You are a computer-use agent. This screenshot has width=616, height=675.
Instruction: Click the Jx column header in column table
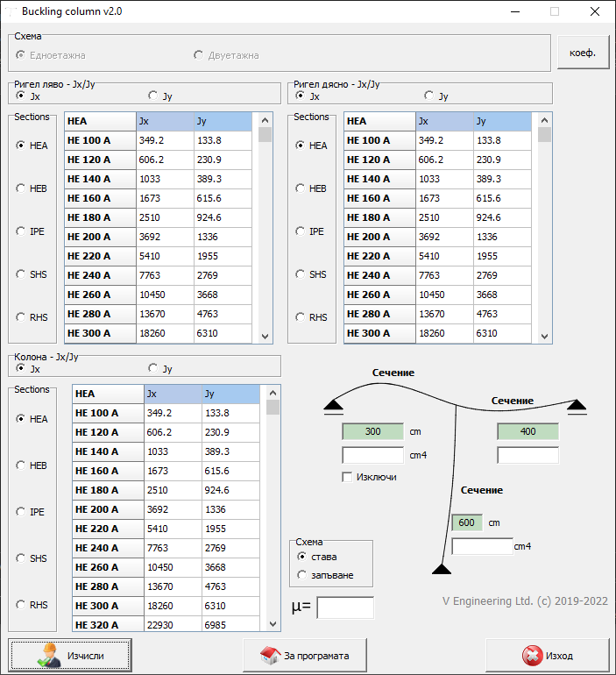173,394
